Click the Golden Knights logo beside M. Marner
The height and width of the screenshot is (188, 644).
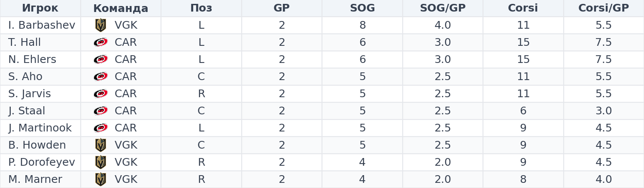100,179
